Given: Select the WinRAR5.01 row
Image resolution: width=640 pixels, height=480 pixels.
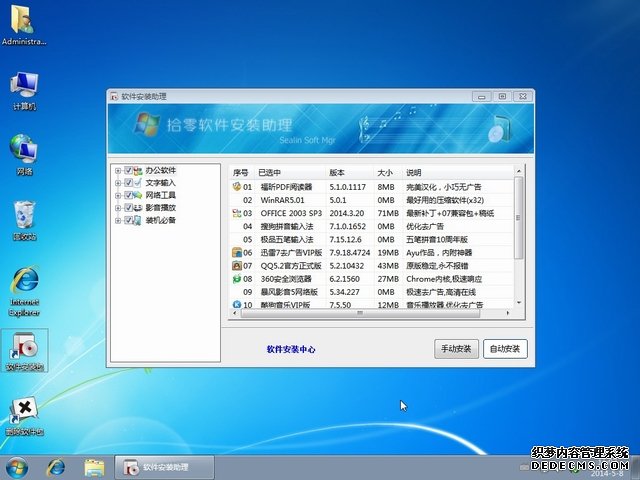Looking at the screenshot, I should pyautogui.click(x=371, y=200).
